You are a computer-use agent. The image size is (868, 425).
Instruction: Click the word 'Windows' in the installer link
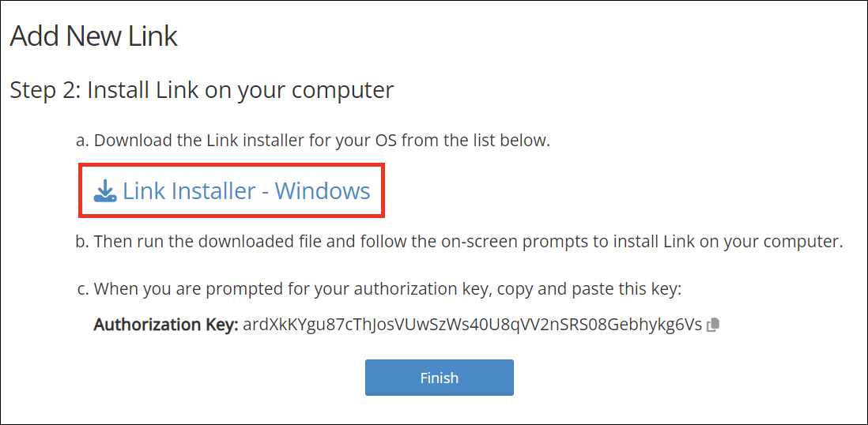[x=323, y=191]
